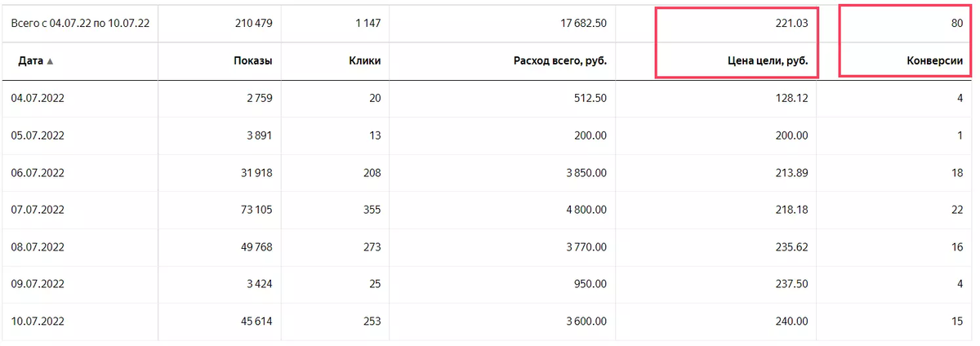Select the 08.07.2022 date row

(x=489, y=247)
